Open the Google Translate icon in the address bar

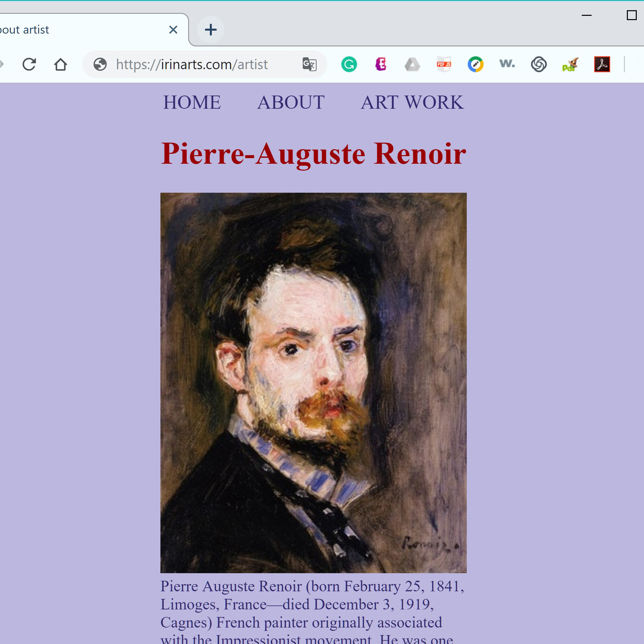pos(309,64)
